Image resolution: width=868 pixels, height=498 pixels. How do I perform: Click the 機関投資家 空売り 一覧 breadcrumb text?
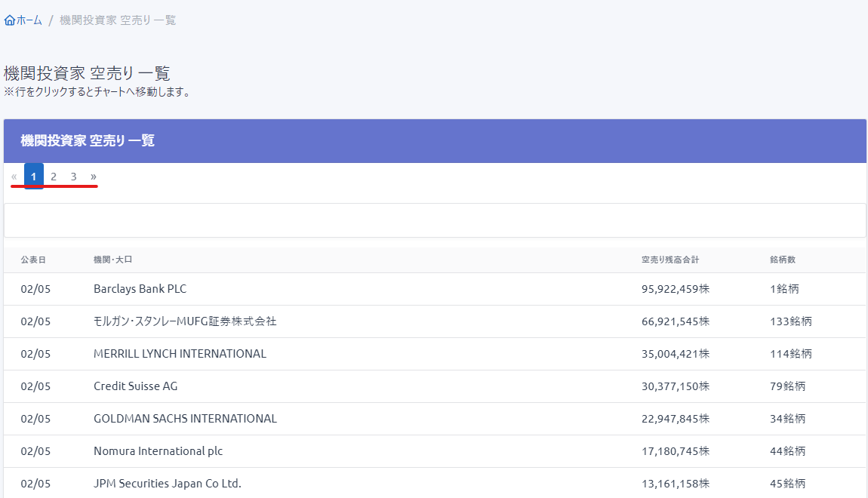[x=118, y=20]
